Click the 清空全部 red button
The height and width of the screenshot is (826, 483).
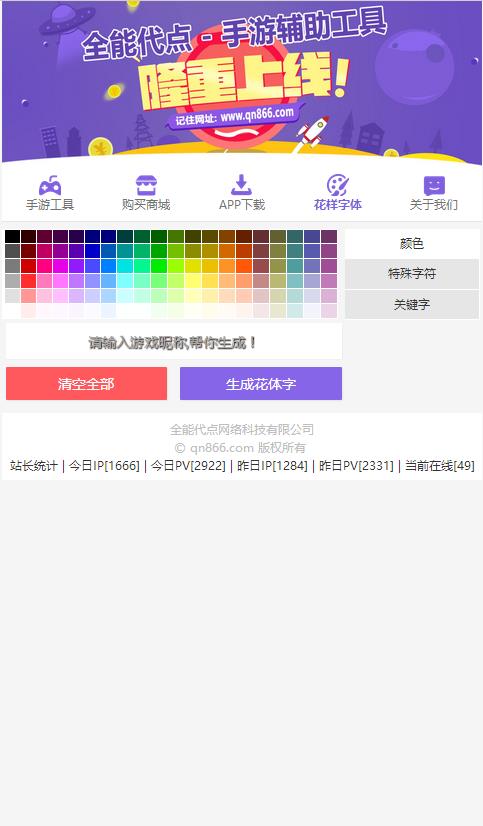(x=86, y=384)
